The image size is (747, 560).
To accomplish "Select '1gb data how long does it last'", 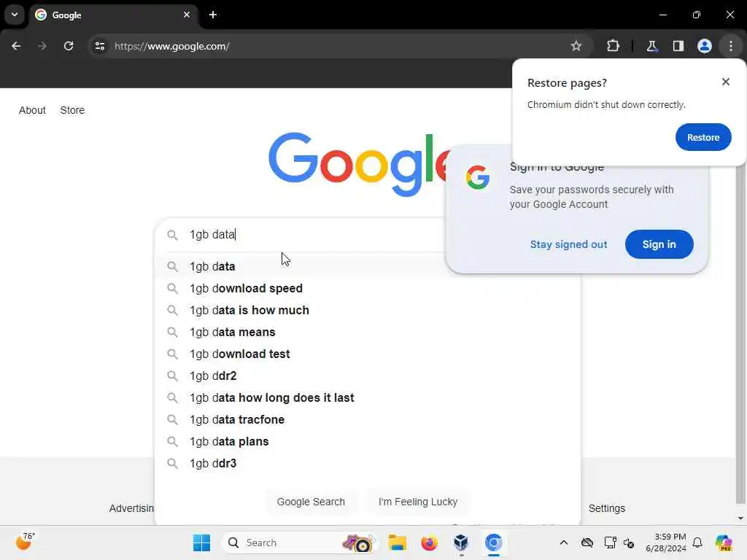I will 368,398.
